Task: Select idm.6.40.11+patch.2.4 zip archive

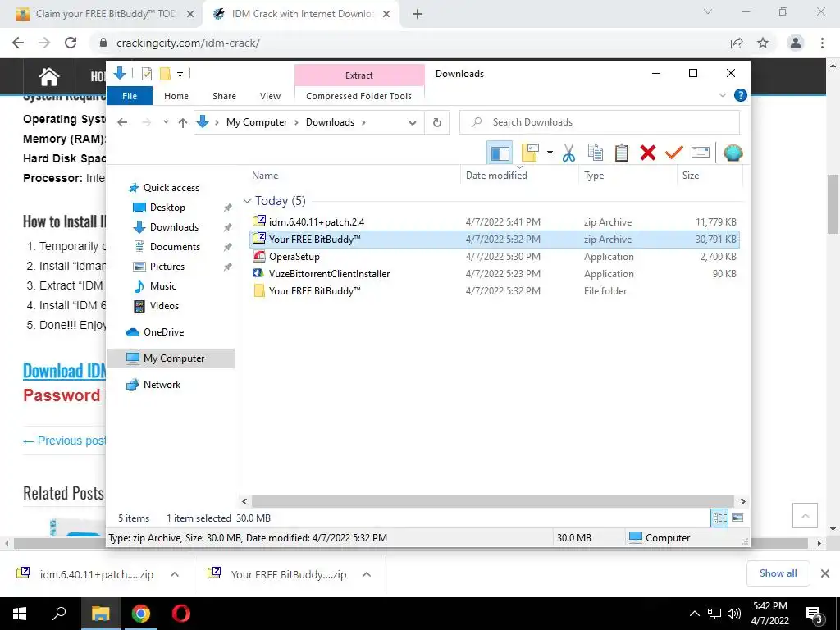Action: (x=495, y=221)
